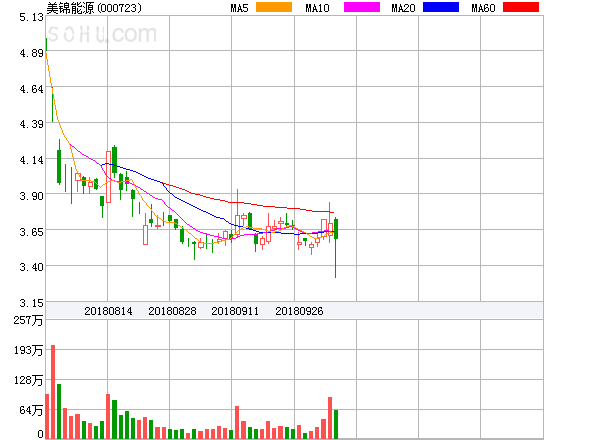
Task: Select the 20180828 date label
Action: (x=172, y=311)
